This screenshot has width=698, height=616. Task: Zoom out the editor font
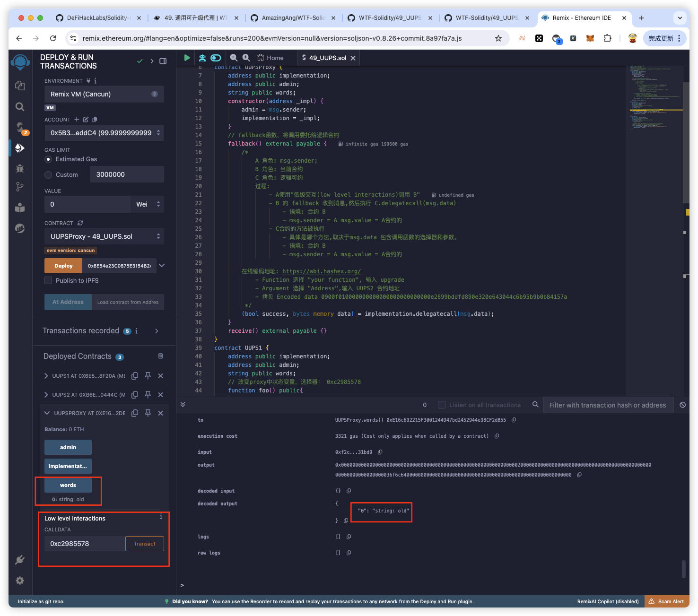234,58
